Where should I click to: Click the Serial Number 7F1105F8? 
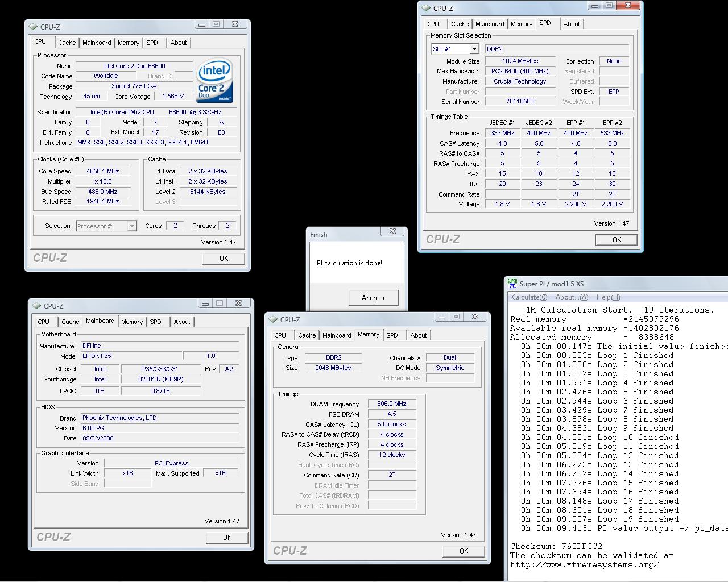point(520,101)
